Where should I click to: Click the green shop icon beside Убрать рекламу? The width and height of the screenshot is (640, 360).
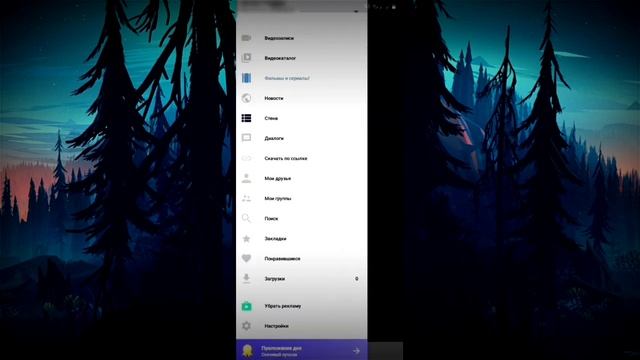(x=246, y=306)
